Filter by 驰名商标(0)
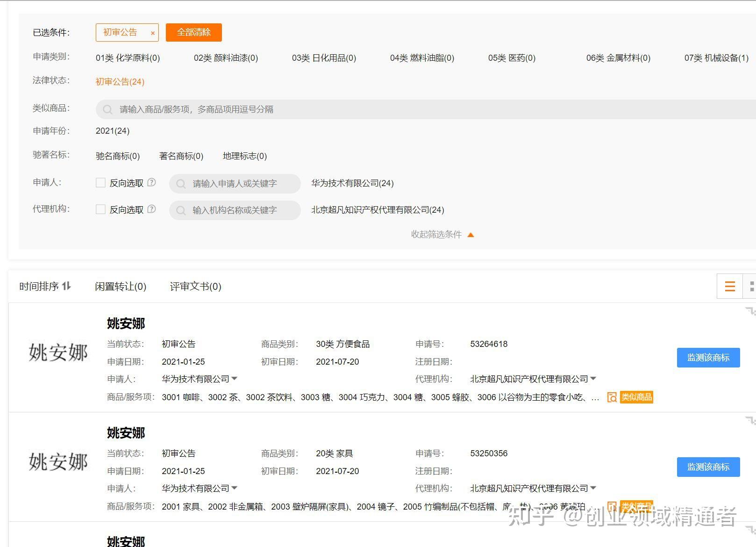Image resolution: width=756 pixels, height=547 pixels. click(x=118, y=156)
